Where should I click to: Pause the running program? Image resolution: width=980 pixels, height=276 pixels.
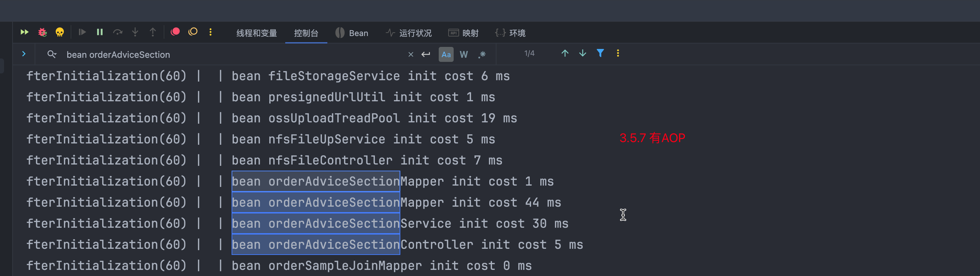point(100,32)
